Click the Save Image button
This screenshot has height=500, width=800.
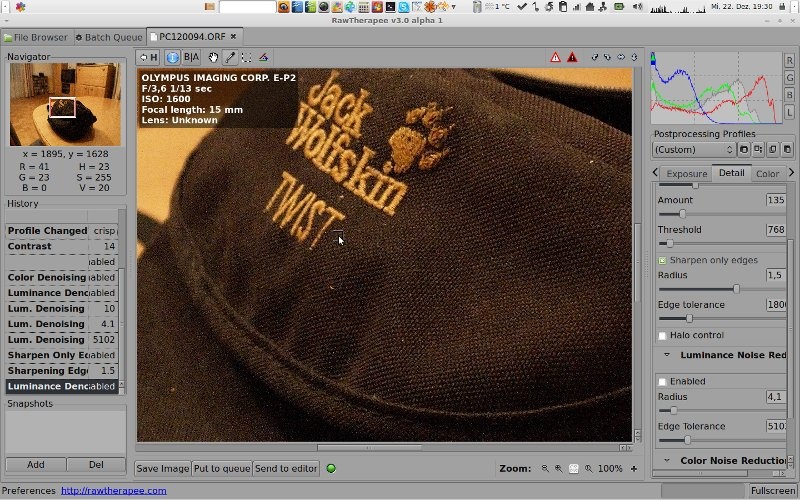coord(162,468)
